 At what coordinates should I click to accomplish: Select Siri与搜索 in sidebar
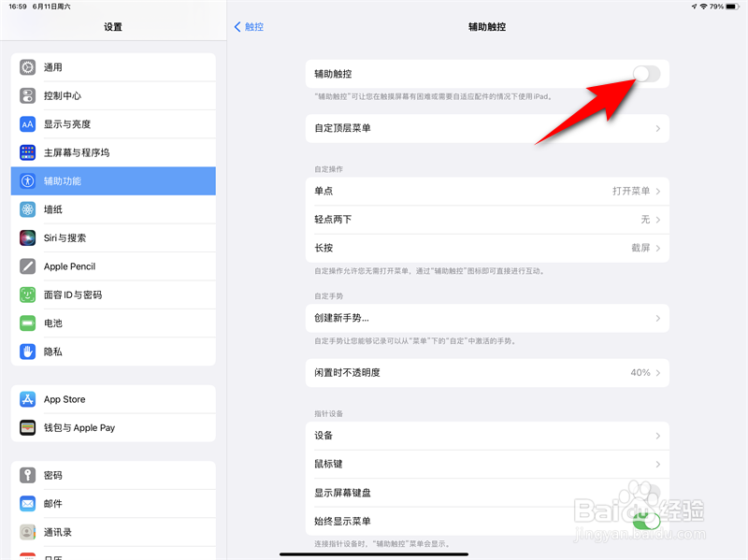point(113,238)
